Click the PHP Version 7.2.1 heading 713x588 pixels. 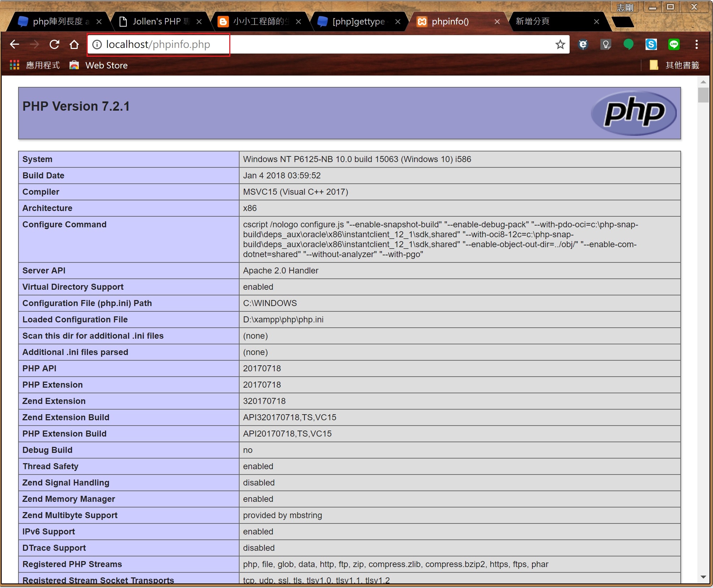[76, 106]
